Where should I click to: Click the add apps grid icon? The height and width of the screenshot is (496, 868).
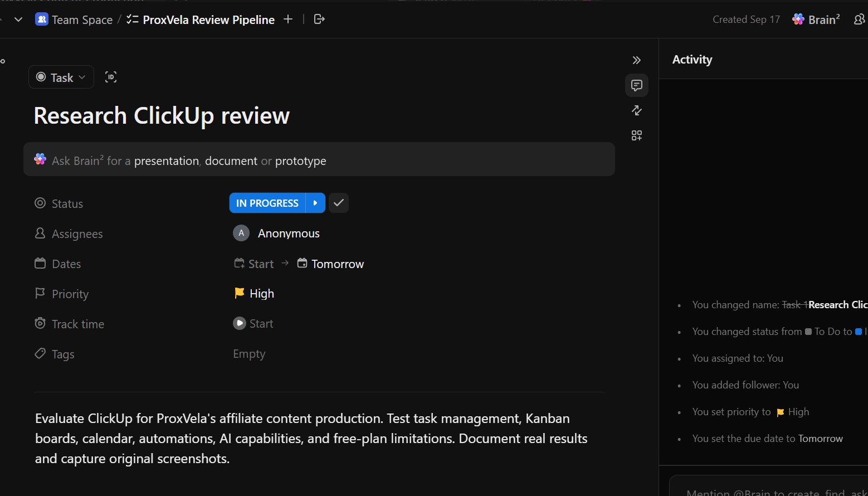coord(637,135)
